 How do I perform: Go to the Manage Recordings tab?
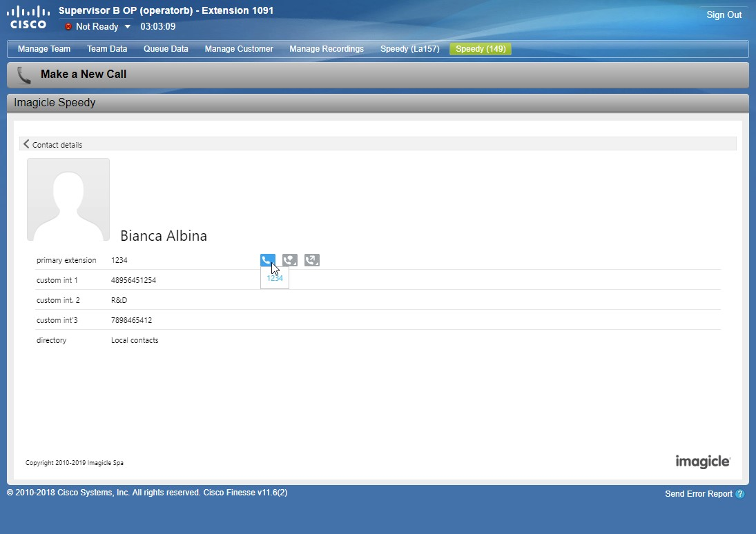point(327,49)
